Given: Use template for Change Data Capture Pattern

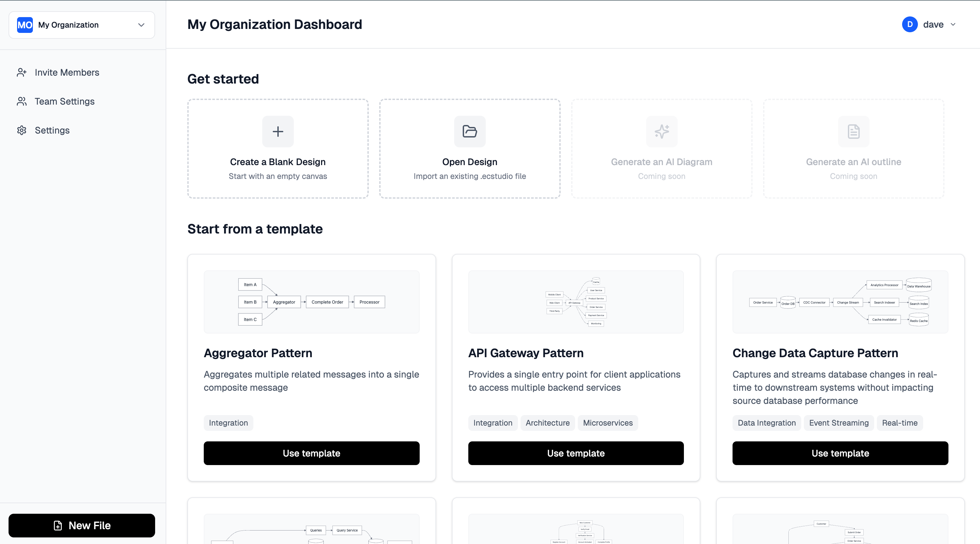Looking at the screenshot, I should click(840, 453).
